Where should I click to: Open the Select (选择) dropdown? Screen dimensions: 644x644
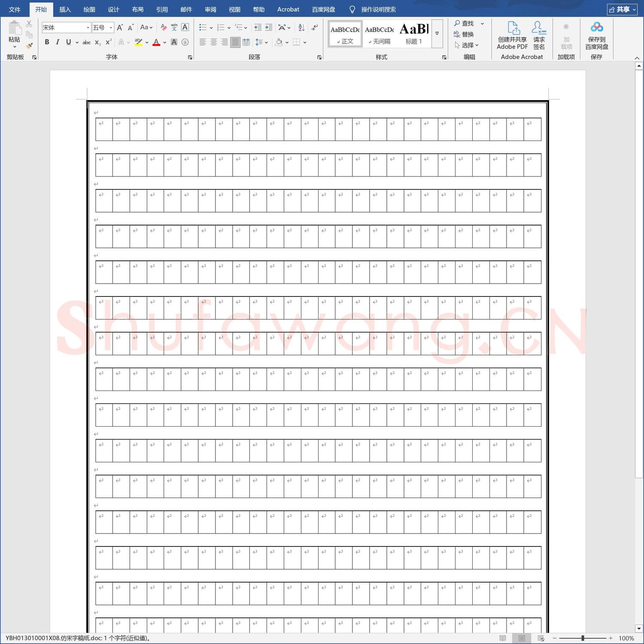466,45
